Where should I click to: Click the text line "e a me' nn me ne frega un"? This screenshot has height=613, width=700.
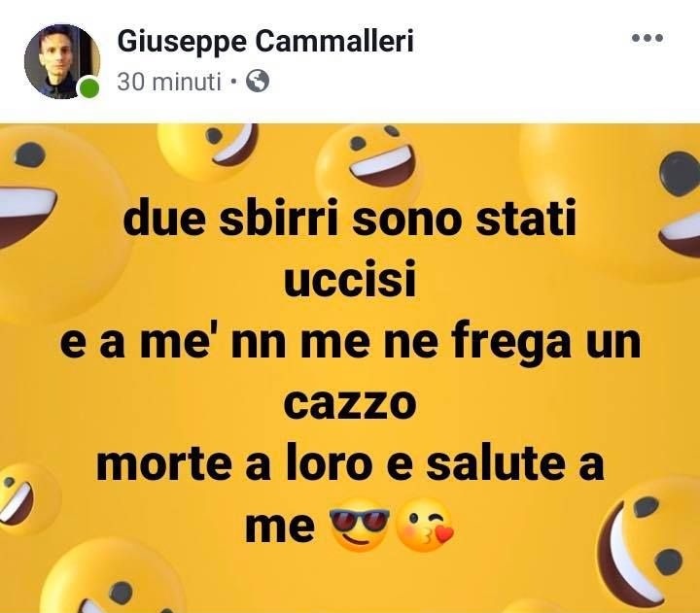pyautogui.click(x=350, y=344)
